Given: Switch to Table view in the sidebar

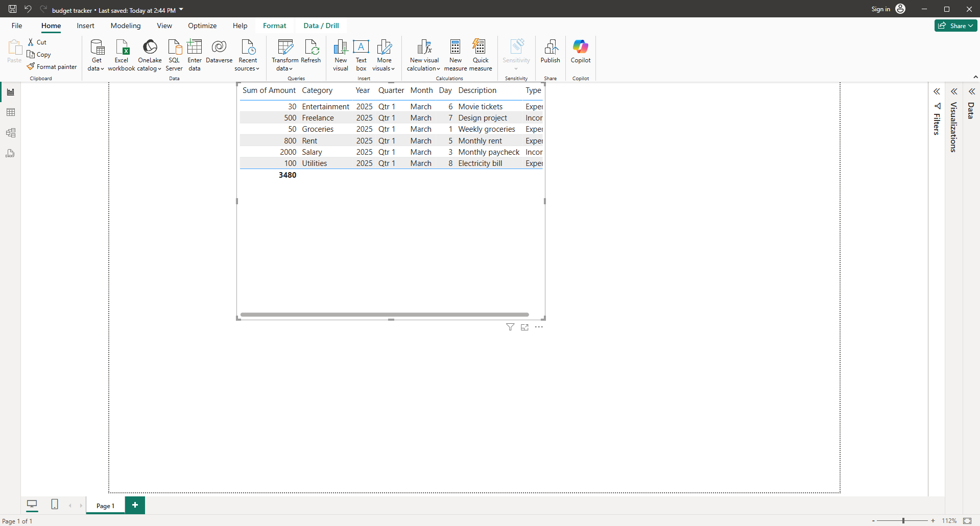Looking at the screenshot, I should pos(10,112).
